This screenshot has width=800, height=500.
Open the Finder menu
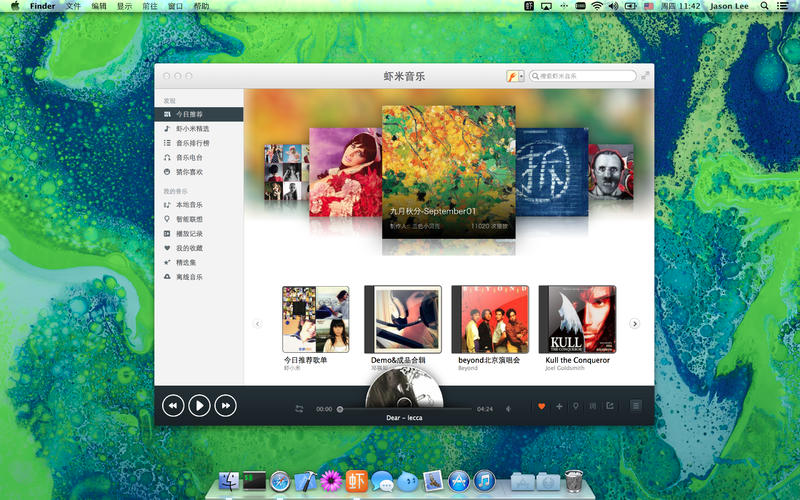click(42, 6)
